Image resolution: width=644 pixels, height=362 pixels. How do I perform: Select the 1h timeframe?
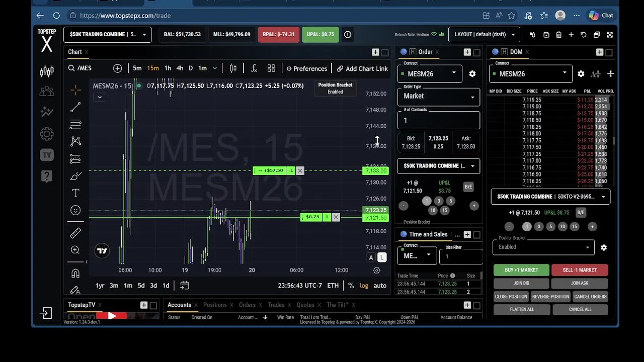click(x=168, y=68)
